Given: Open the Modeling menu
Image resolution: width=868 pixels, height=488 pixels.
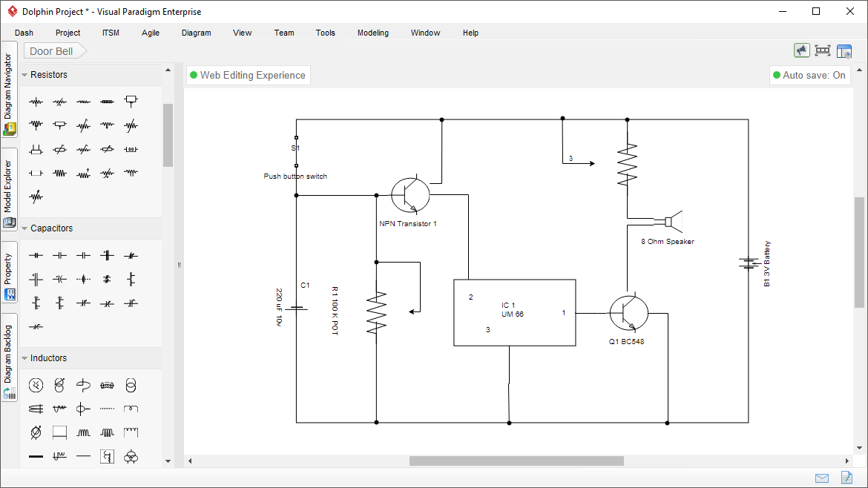Looking at the screenshot, I should (x=372, y=33).
